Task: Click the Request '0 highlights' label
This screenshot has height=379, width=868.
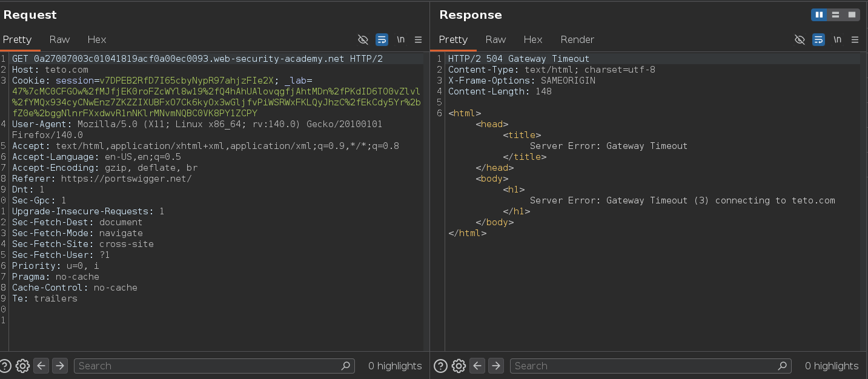Action: click(395, 366)
